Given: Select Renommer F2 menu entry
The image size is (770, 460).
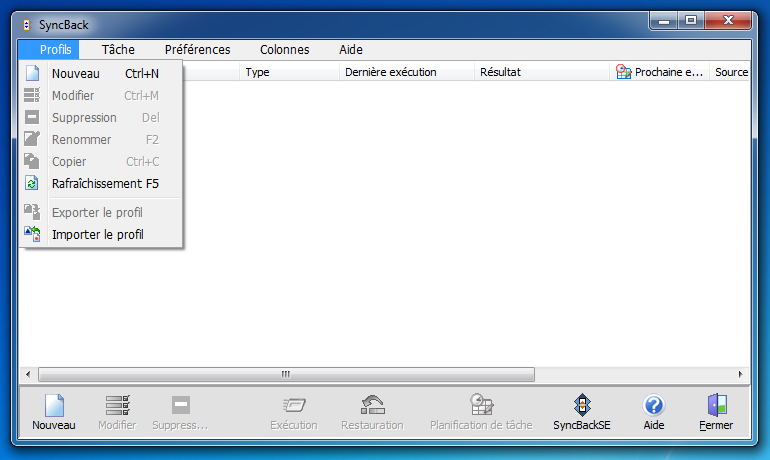Looking at the screenshot, I should click(x=101, y=139).
